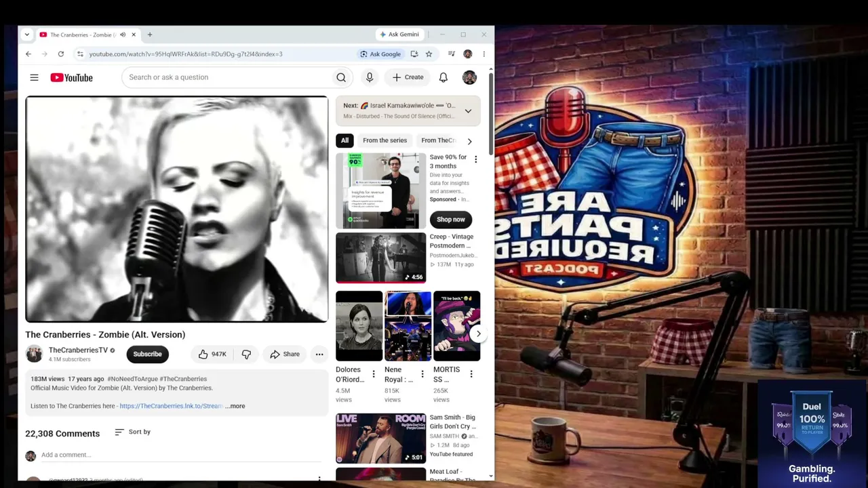Open options for MORTIS short
868x488 pixels.
(471, 373)
